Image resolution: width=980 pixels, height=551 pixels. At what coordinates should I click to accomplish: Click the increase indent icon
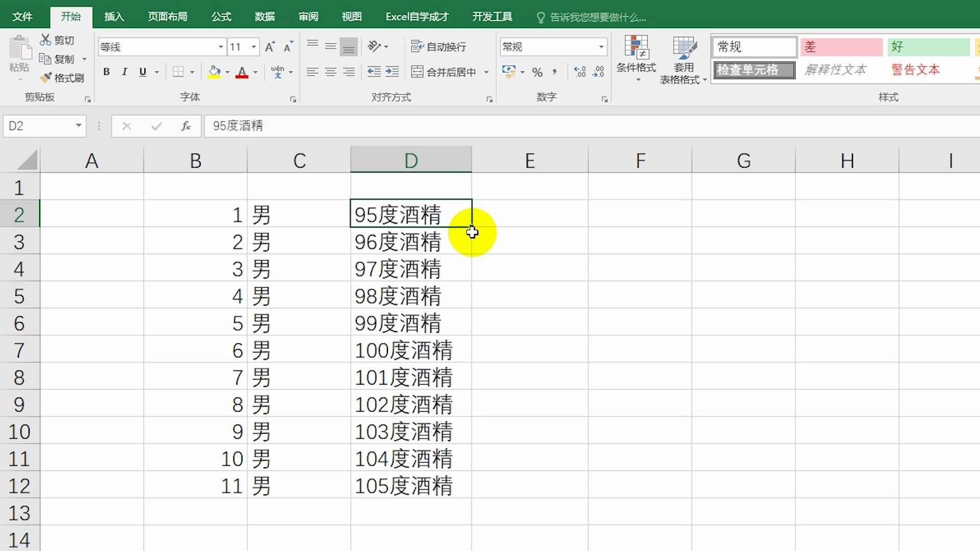(392, 72)
